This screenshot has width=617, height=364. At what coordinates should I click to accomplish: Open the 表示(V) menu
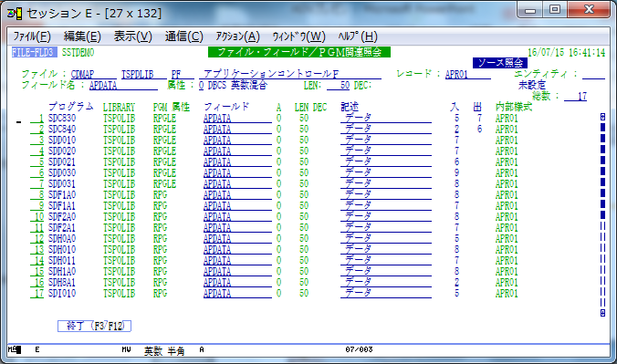tap(133, 36)
